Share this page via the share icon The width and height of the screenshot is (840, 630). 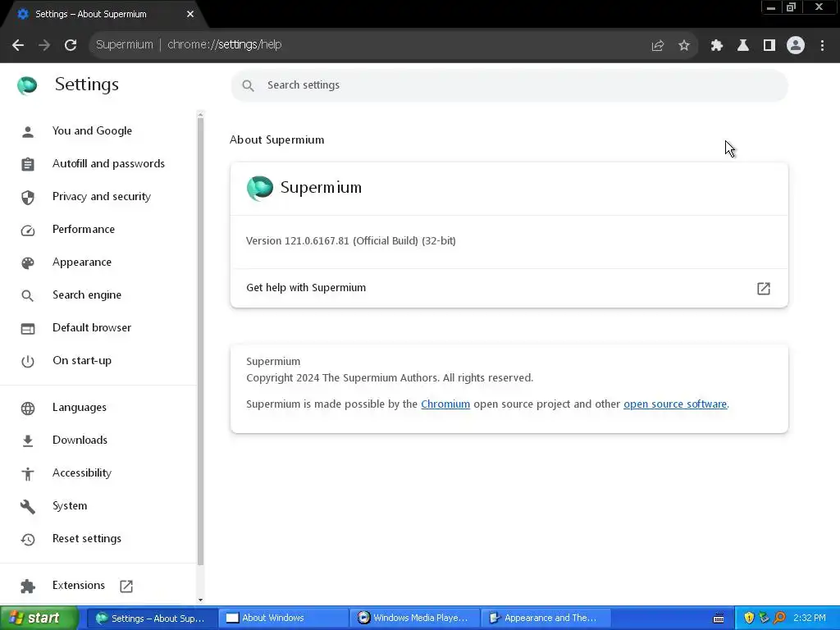(657, 46)
